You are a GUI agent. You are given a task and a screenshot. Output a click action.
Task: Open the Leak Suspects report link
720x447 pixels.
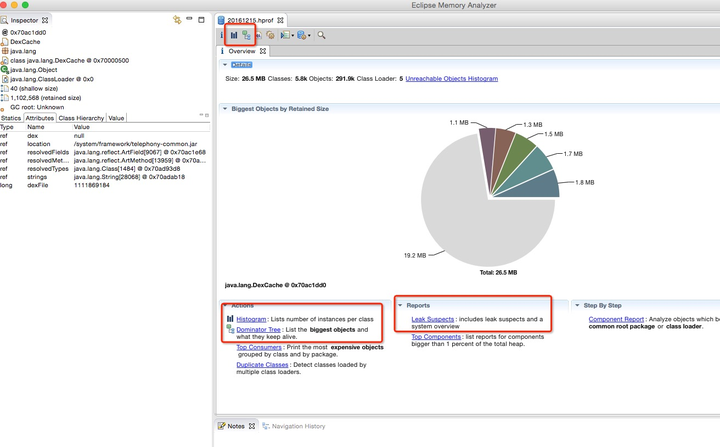pos(433,319)
